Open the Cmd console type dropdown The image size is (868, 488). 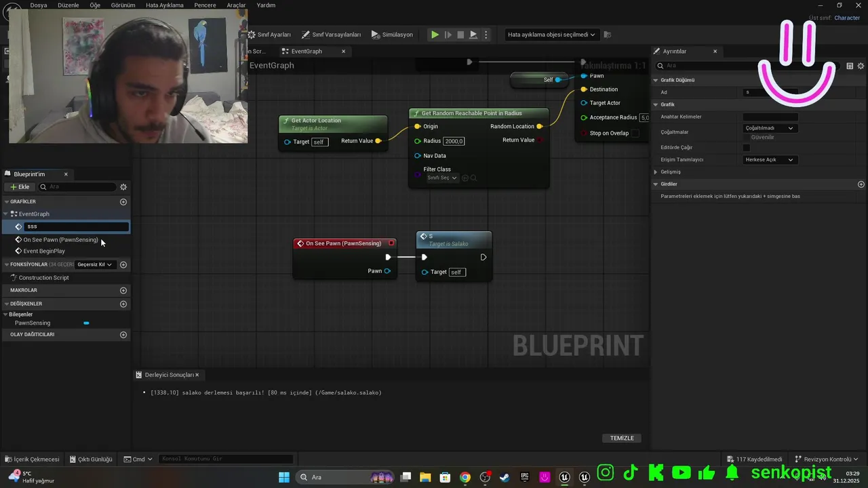tap(138, 460)
